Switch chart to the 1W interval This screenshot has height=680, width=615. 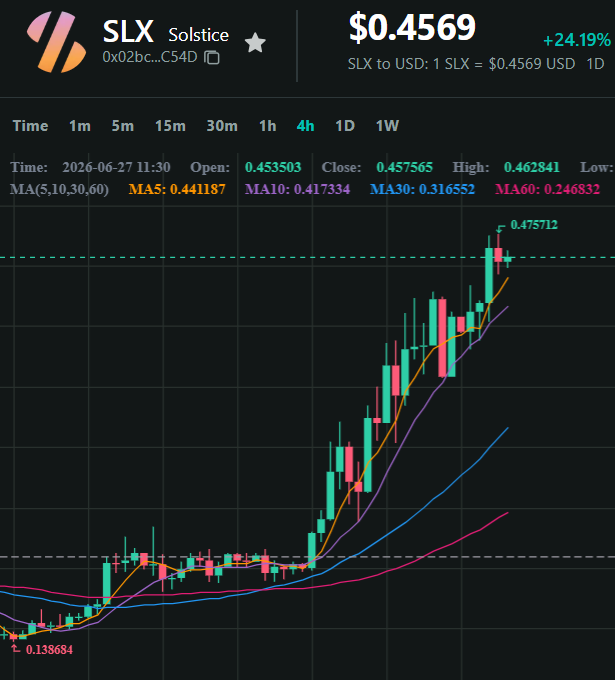coord(387,126)
